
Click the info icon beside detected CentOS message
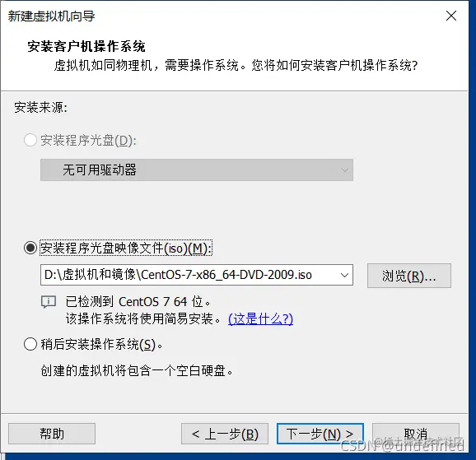[49, 302]
